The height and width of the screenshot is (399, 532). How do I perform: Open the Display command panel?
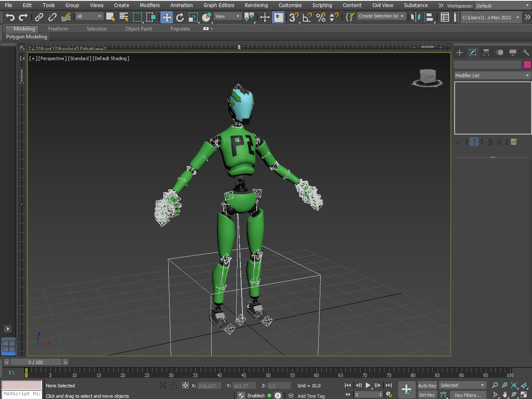point(513,52)
